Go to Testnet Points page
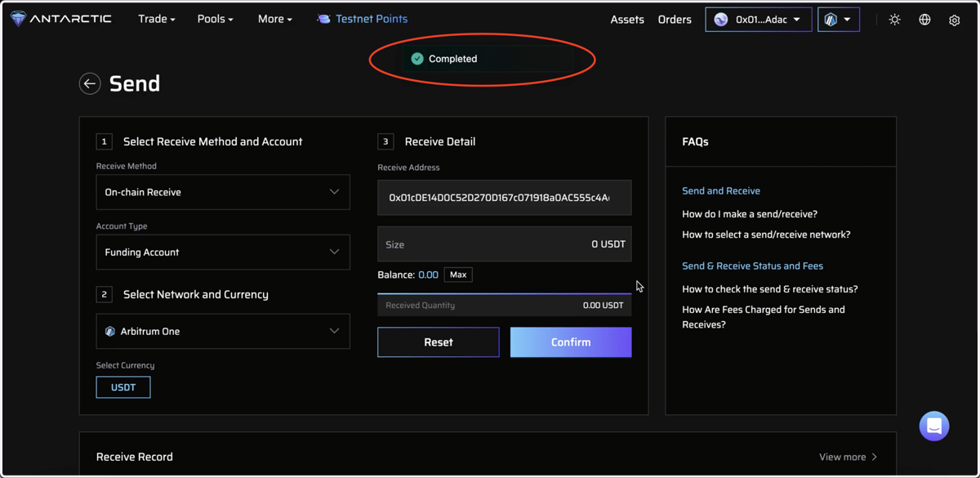The height and width of the screenshot is (478, 980). (372, 19)
